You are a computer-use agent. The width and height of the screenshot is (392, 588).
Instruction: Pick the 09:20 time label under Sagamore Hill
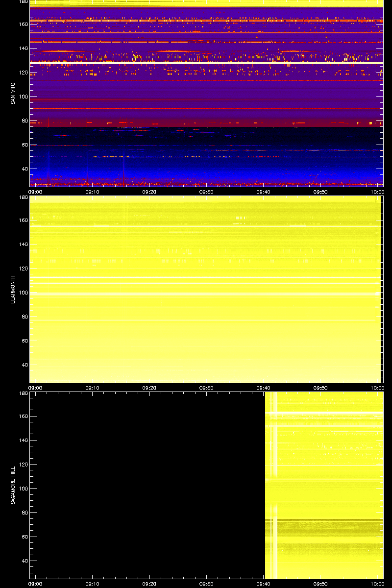click(x=149, y=584)
